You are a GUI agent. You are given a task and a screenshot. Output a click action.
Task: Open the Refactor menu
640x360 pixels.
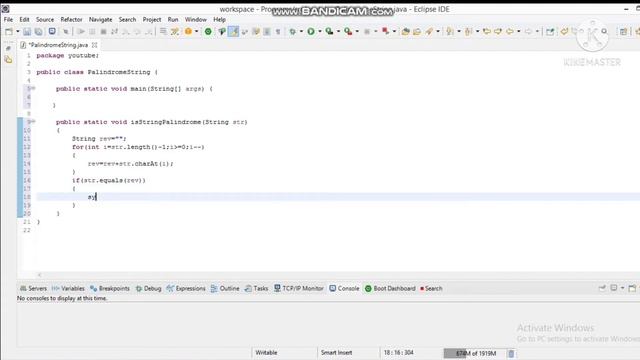pos(71,20)
